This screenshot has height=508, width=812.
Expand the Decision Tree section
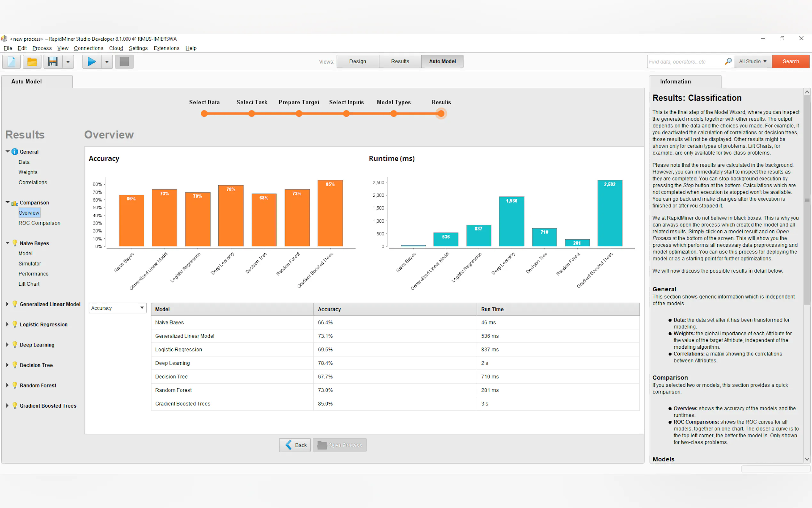[x=7, y=365]
